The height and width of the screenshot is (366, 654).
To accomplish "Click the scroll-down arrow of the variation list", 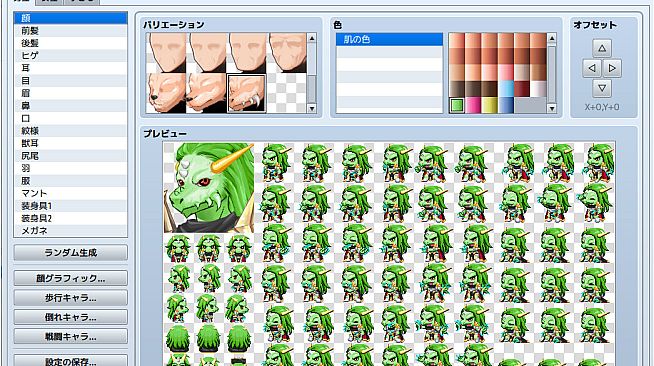I will pyautogui.click(x=312, y=108).
